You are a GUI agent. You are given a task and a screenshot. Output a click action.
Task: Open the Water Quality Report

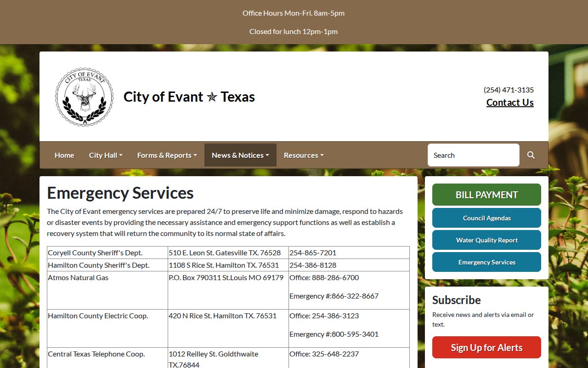[x=486, y=240]
